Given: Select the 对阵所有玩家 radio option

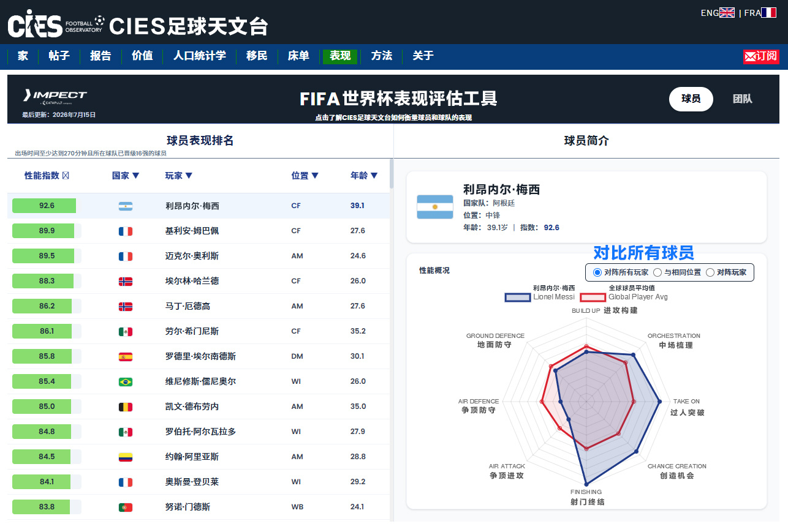Looking at the screenshot, I should point(597,272).
